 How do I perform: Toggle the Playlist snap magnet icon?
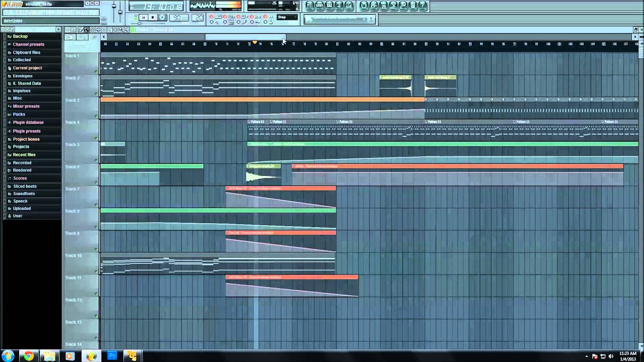pyautogui.click(x=73, y=30)
